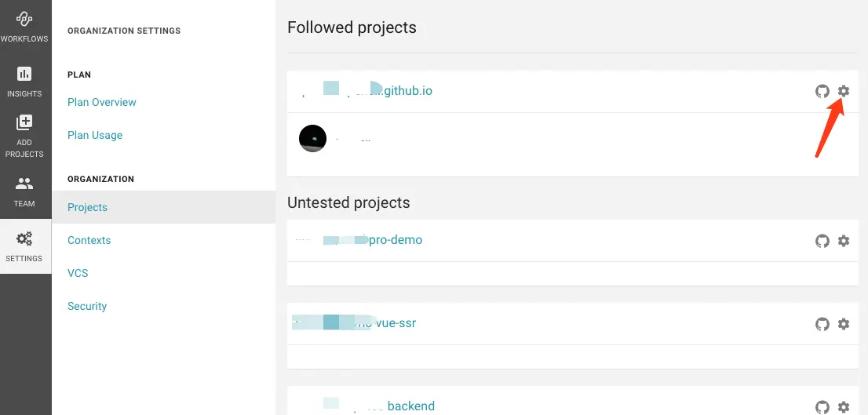Open the Contexts settings page
The image size is (868, 415).
pos(89,240)
